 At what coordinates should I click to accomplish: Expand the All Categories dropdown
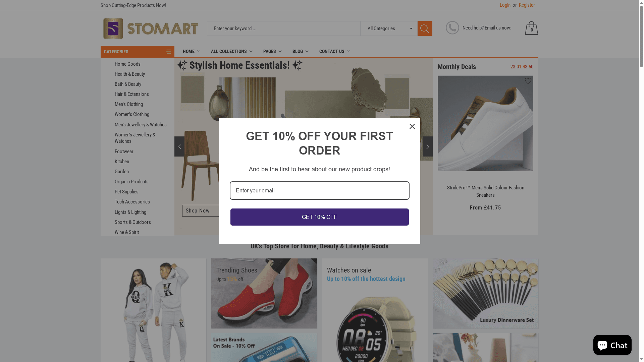[x=388, y=28]
